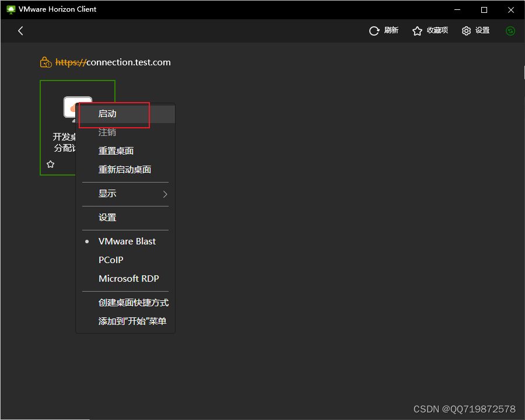Choose 重置桌面 in the context menu
525x420 pixels.
125,150
